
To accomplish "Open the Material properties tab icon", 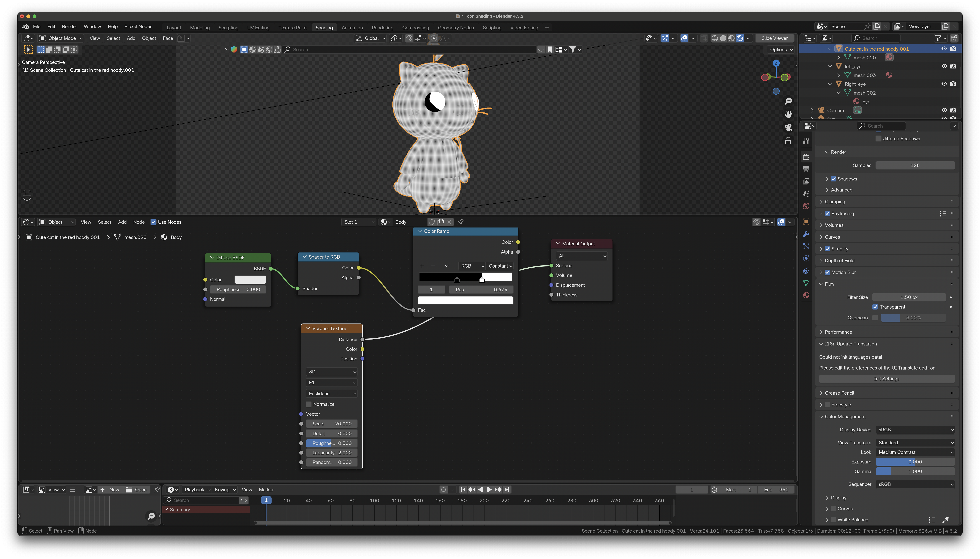I will 806,295.
